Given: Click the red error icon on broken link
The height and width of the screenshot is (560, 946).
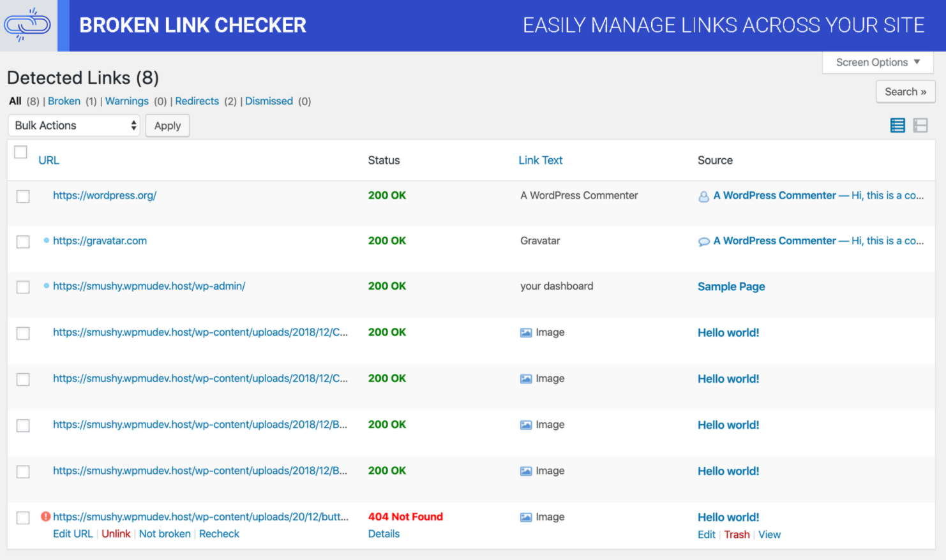Looking at the screenshot, I should coord(46,517).
